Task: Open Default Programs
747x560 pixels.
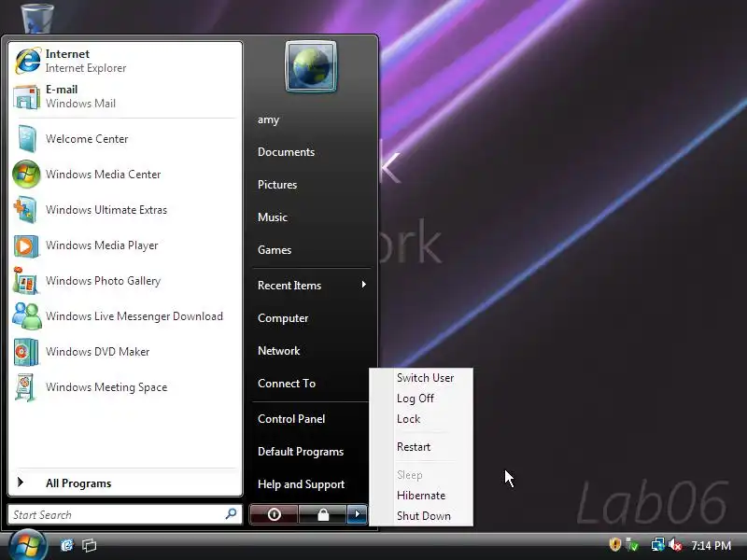Action: click(x=301, y=452)
